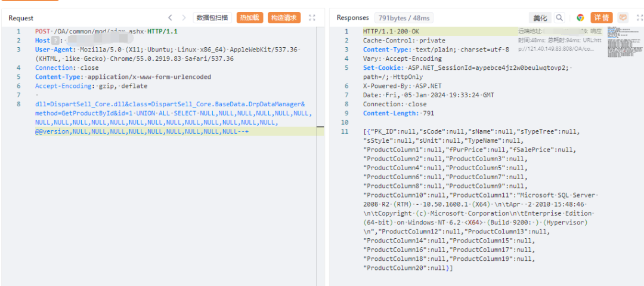Click the User-Agent header in request
The height and width of the screenshot is (286, 644).
point(168,54)
